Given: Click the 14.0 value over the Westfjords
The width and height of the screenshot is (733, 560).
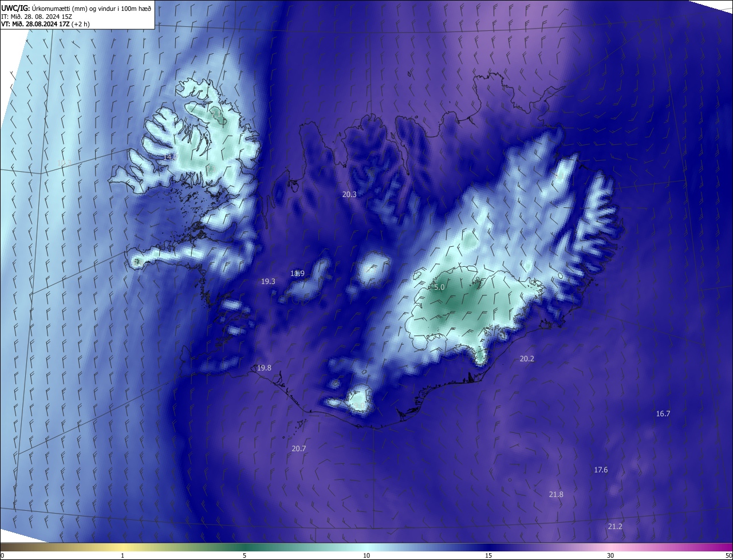Looking at the screenshot, I should point(170,157).
